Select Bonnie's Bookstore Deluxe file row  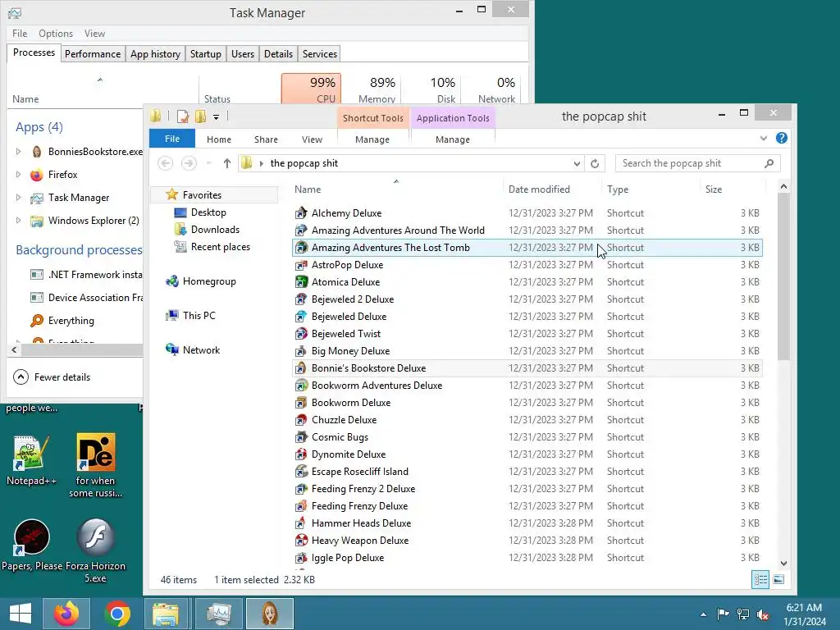(527, 368)
